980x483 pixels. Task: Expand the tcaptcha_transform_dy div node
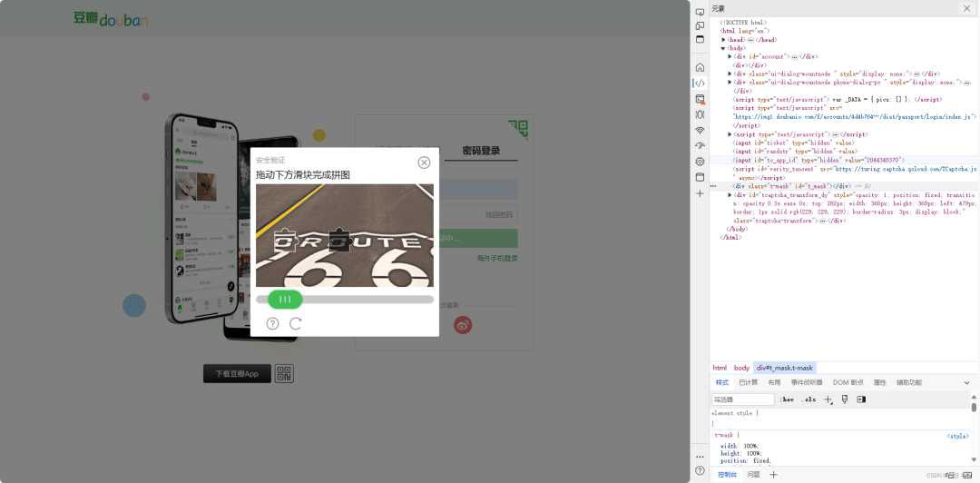(x=730, y=195)
